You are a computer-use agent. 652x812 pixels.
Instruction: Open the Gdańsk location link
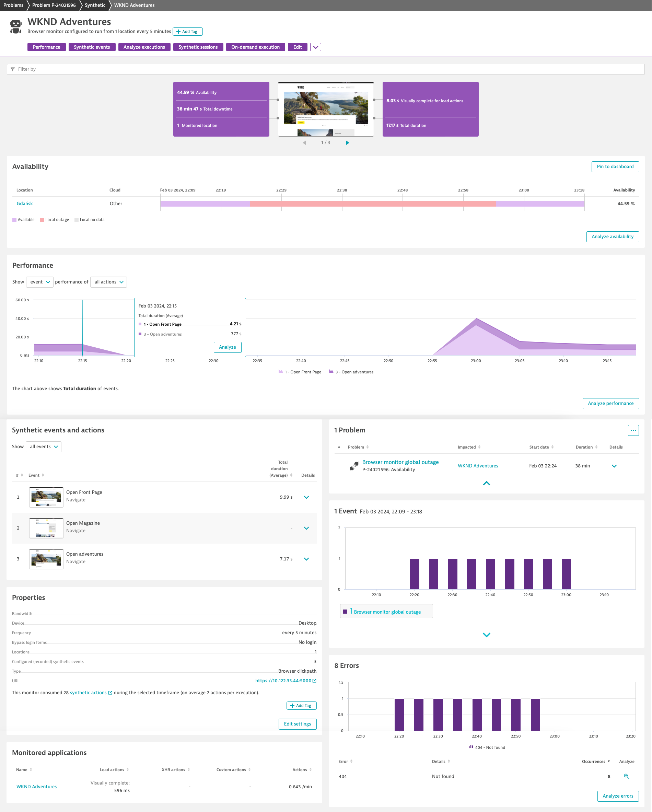[25, 204]
